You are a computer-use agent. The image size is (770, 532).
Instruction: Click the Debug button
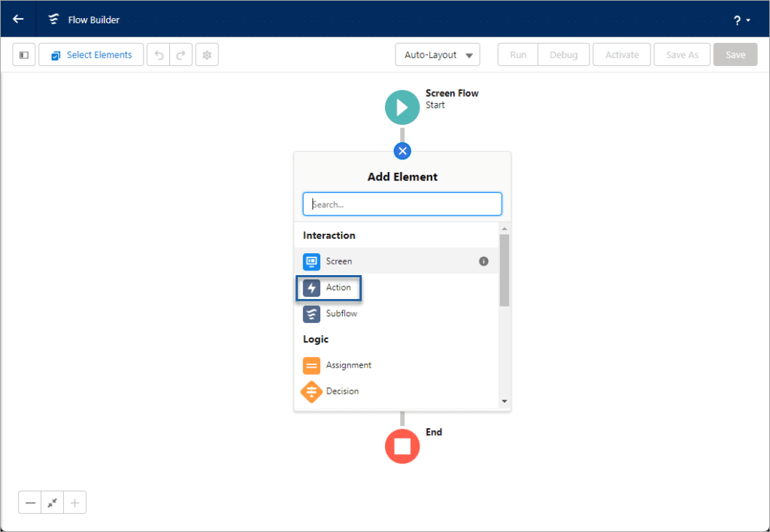[563, 54]
